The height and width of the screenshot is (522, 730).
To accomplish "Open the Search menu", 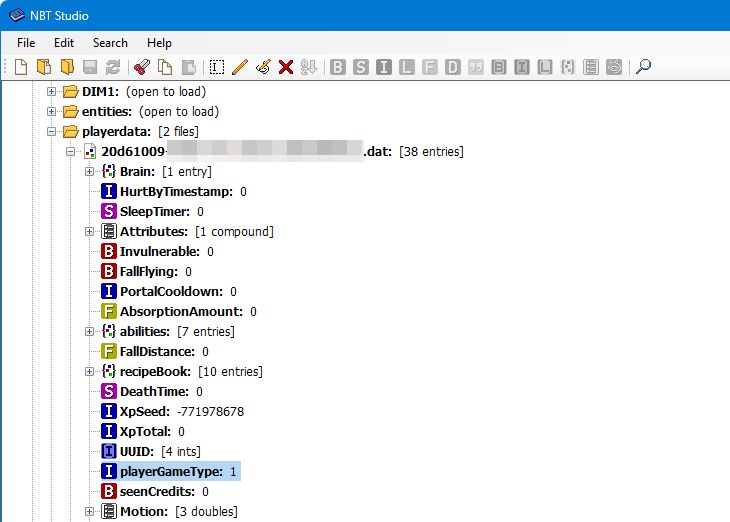I will [x=110, y=43].
